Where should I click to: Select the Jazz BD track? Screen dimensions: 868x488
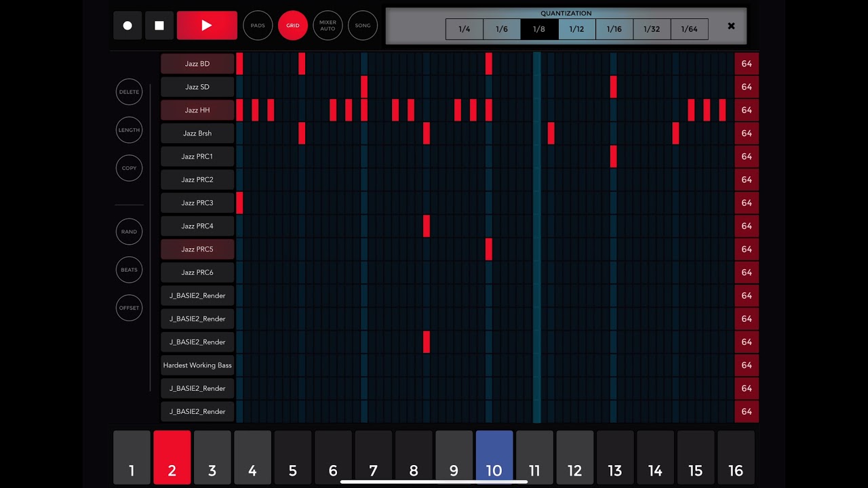tap(197, 64)
